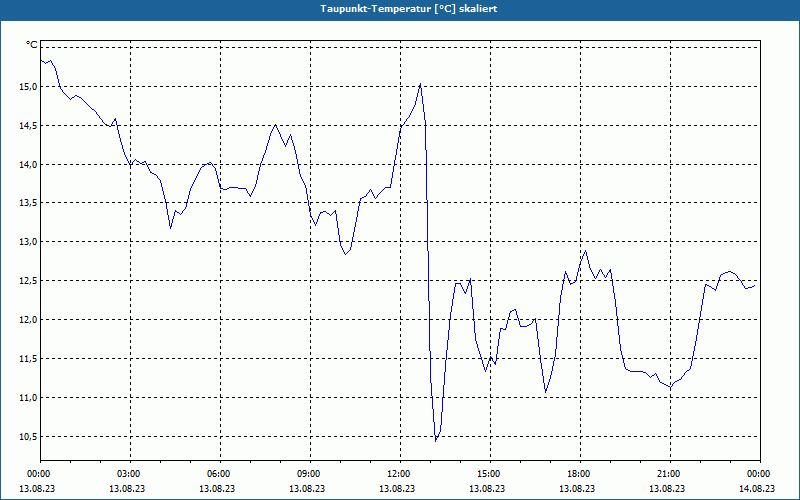Click the curve peak just after 18:00
800x500 pixels.
[x=585, y=251]
